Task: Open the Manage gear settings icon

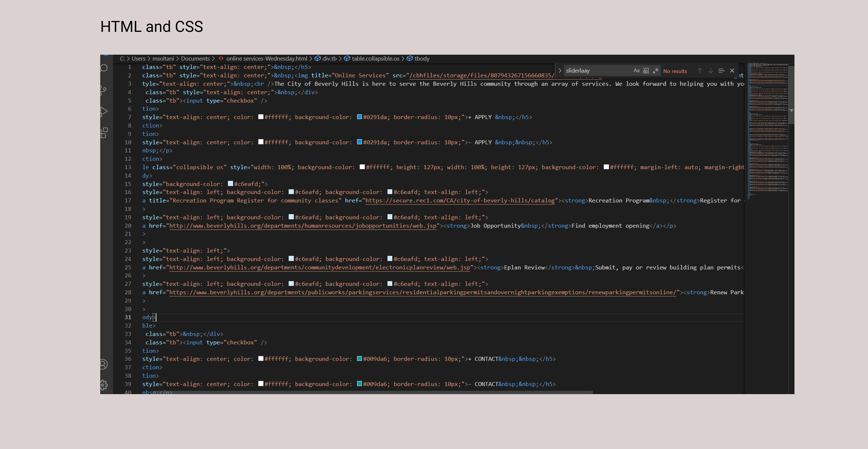Action: point(104,385)
